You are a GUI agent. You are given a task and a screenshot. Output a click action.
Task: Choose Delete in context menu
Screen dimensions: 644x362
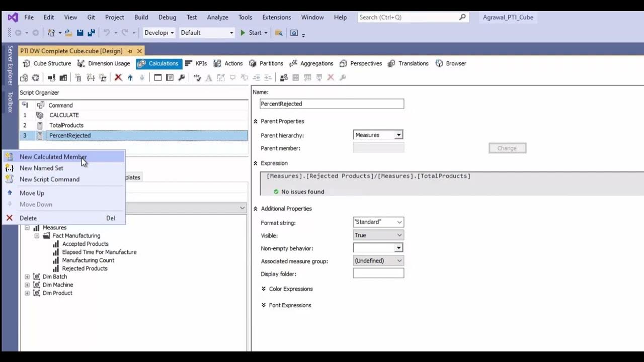pos(64,218)
